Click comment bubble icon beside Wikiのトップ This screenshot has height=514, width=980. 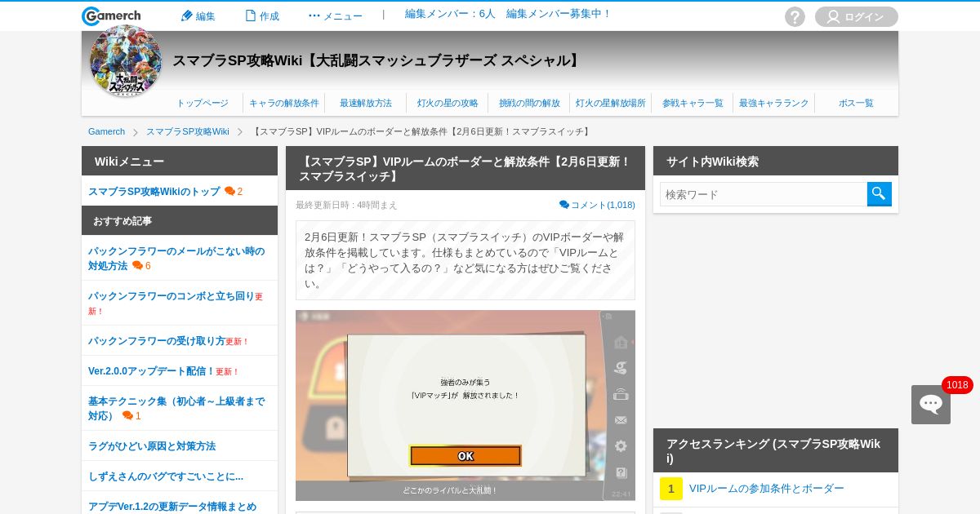click(x=230, y=191)
